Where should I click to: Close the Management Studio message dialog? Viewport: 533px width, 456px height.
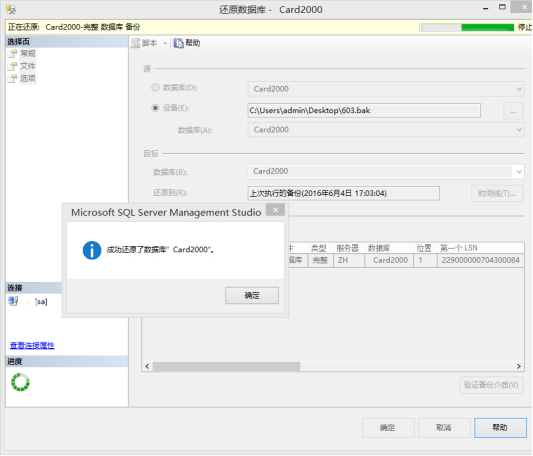[275, 210]
